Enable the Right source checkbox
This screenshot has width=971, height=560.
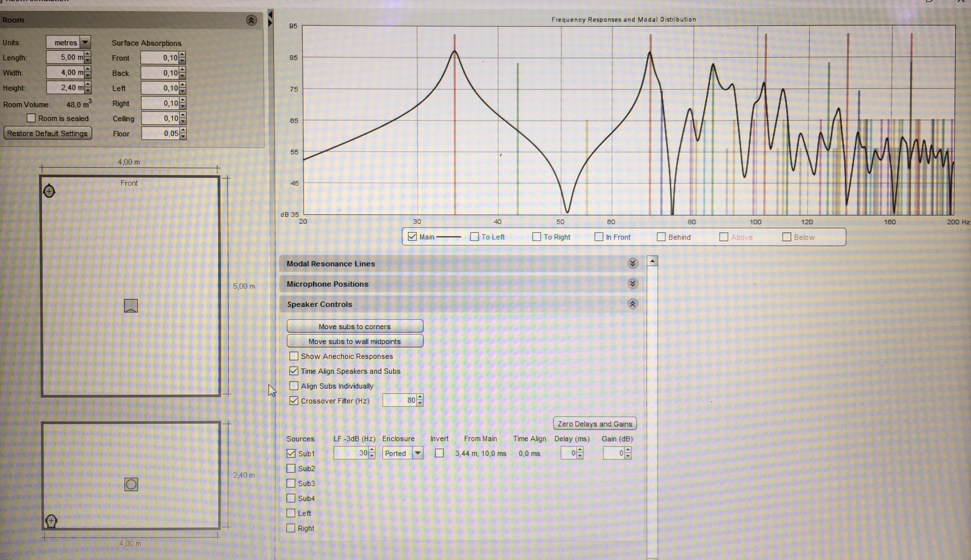(x=291, y=528)
